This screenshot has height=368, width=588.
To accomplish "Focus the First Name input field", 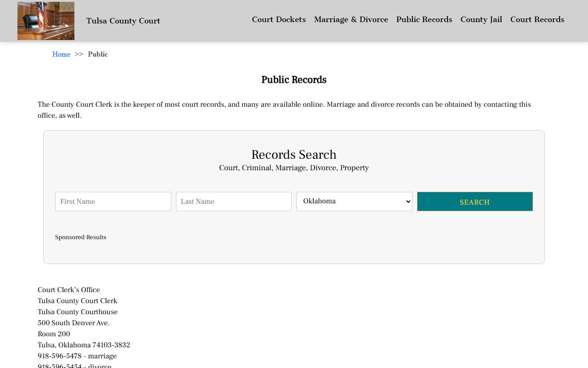I will [x=113, y=201].
